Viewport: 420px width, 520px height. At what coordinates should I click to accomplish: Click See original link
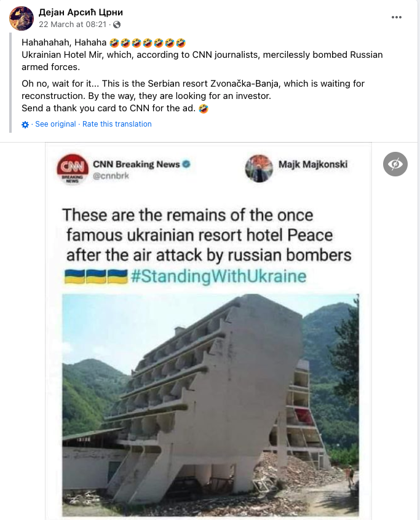click(55, 124)
